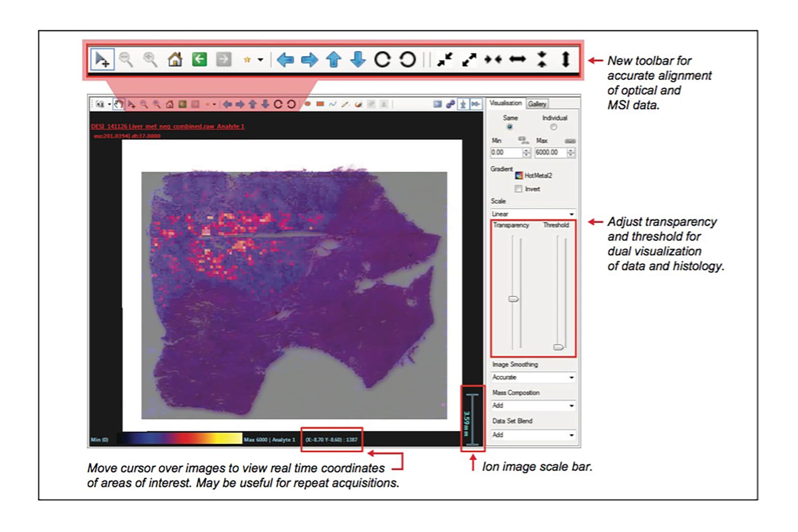Switch to the Visualisation tab
The width and height of the screenshot is (798, 532).
[505, 103]
